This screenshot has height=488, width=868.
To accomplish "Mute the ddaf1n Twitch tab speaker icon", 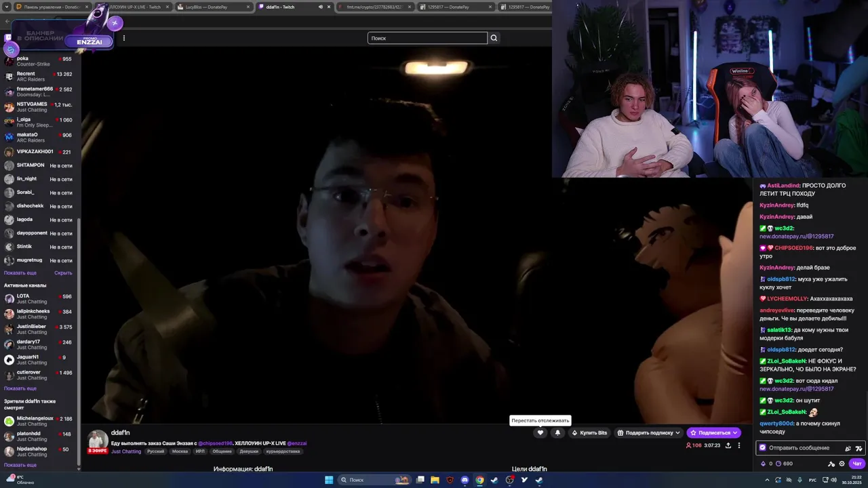I will click(x=321, y=7).
